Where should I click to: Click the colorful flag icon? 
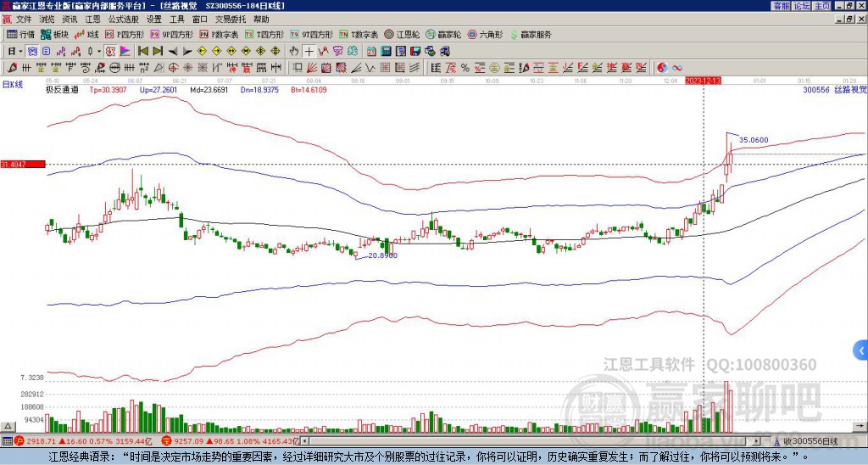(125, 51)
